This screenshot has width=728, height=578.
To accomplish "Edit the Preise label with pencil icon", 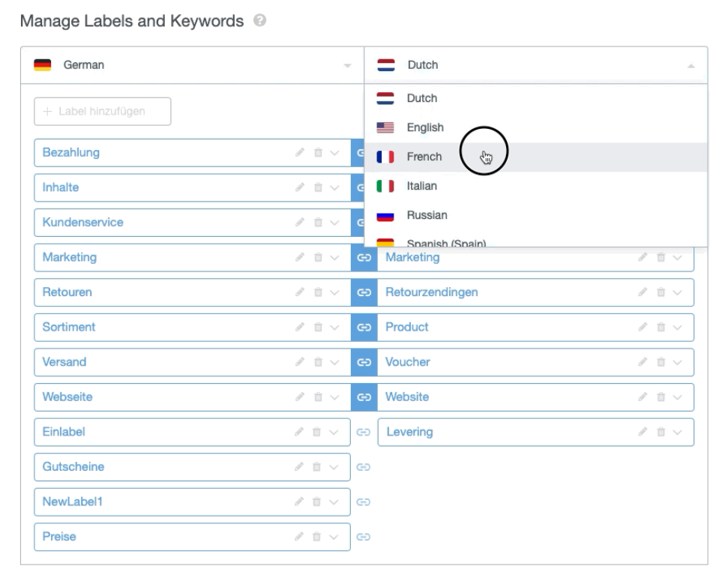I will click(301, 537).
